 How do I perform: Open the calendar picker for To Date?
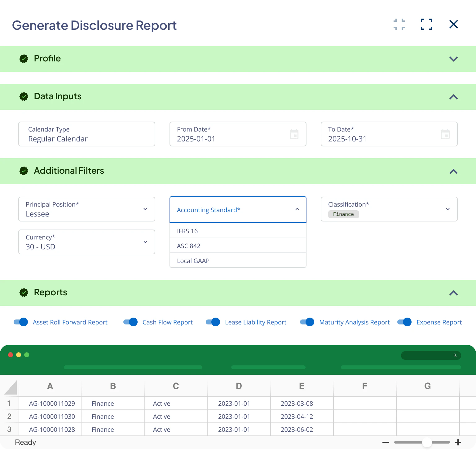(445, 134)
